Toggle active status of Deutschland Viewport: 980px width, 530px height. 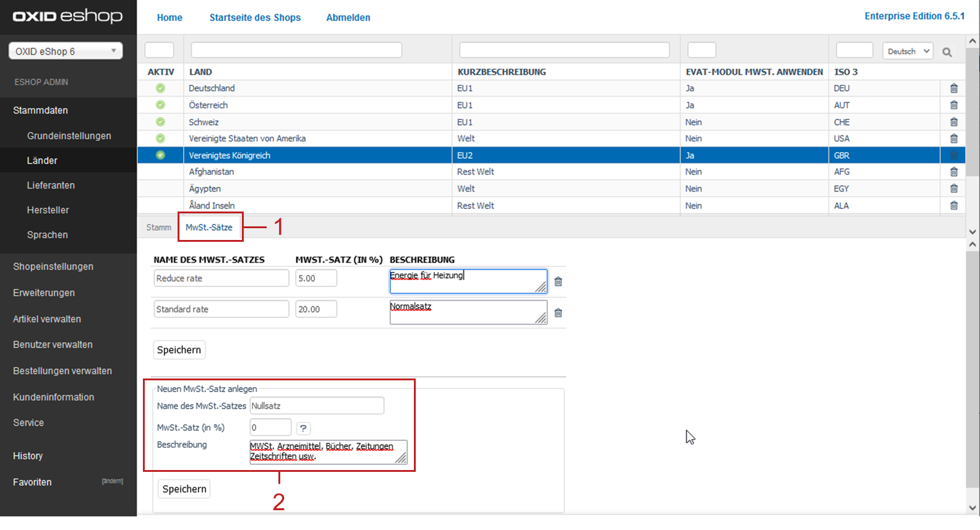(x=160, y=88)
